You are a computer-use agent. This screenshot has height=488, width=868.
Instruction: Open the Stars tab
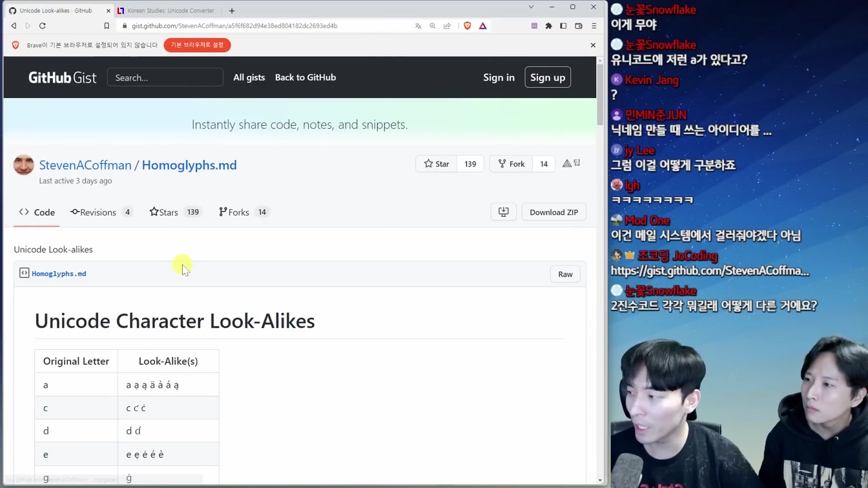[174, 212]
